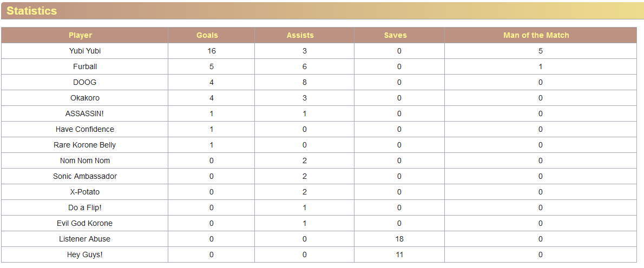Click the Statistics section heading
This screenshot has width=644, height=268.
[x=31, y=11]
